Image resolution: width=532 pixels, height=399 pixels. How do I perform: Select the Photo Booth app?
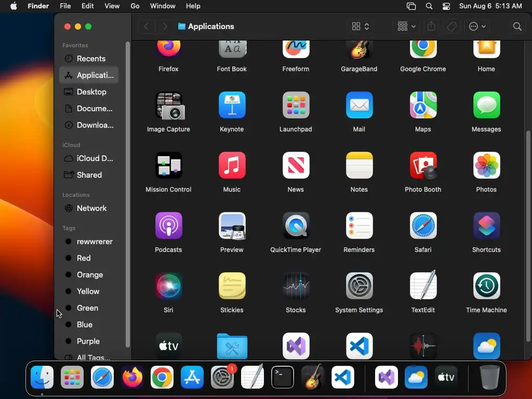pyautogui.click(x=423, y=165)
